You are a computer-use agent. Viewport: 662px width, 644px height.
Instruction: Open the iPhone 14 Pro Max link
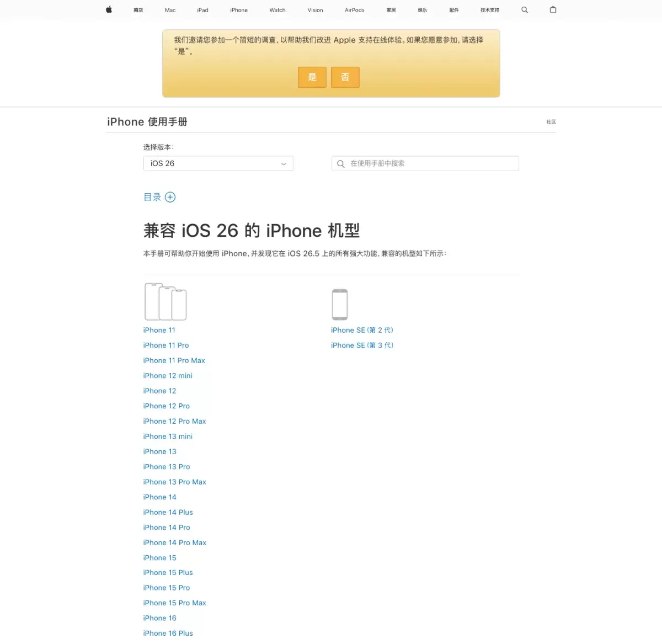coord(175,542)
